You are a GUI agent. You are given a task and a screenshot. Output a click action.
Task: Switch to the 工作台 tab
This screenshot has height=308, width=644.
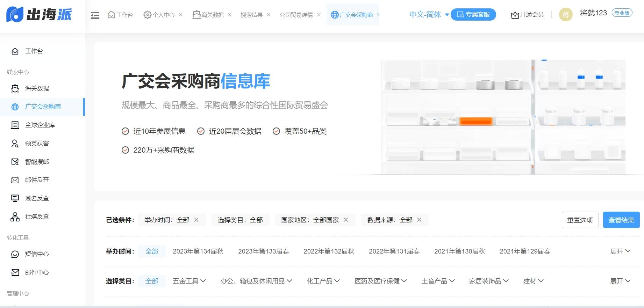pyautogui.click(x=120, y=15)
